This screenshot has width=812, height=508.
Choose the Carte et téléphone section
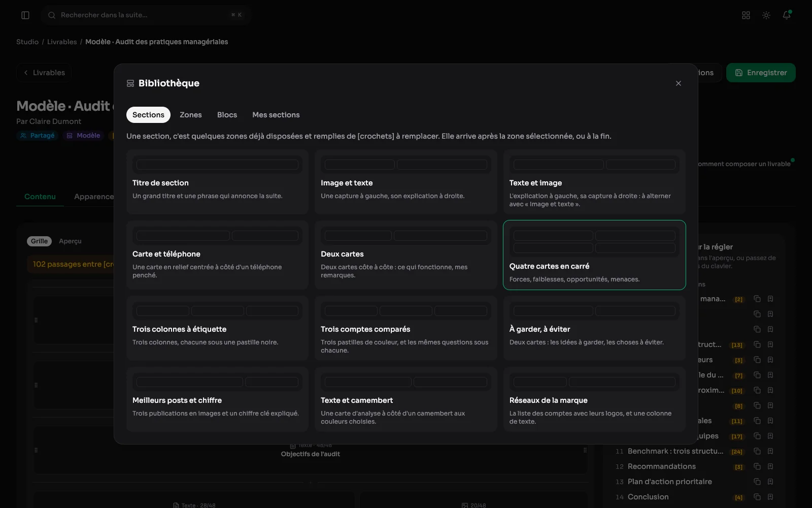pos(217,255)
